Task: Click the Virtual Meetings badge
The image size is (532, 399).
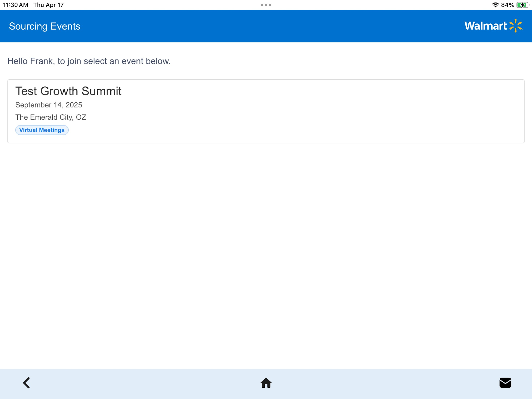Action: 42,130
